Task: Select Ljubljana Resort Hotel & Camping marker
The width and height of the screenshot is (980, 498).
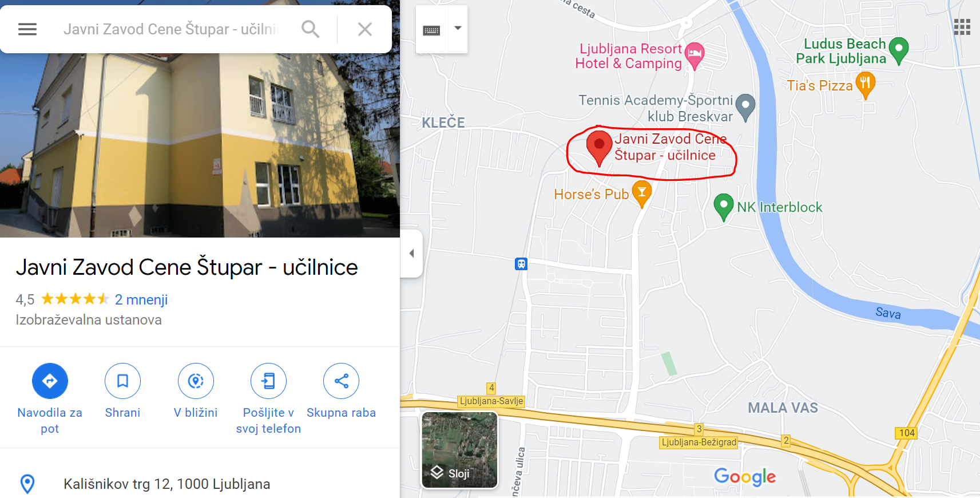Action: [695, 56]
